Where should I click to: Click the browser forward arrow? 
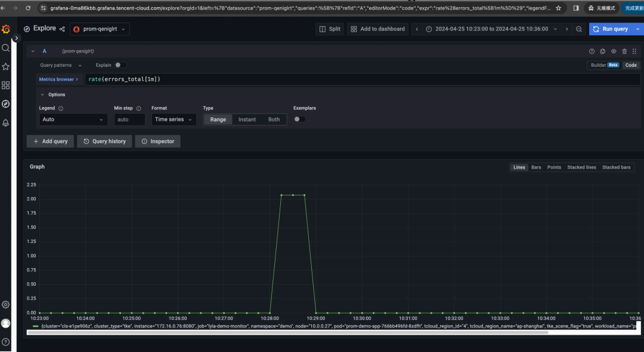click(15, 8)
